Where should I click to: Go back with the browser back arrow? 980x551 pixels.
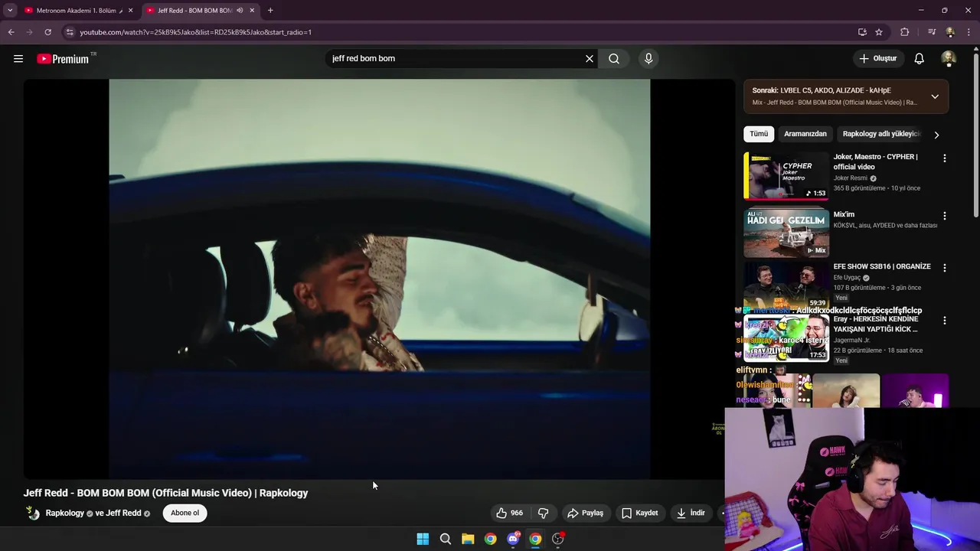pos(11,32)
